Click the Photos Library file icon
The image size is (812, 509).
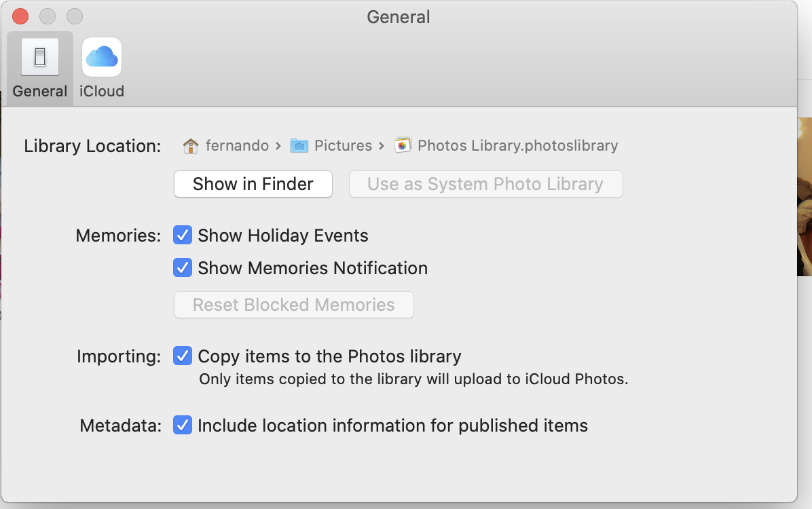click(403, 146)
